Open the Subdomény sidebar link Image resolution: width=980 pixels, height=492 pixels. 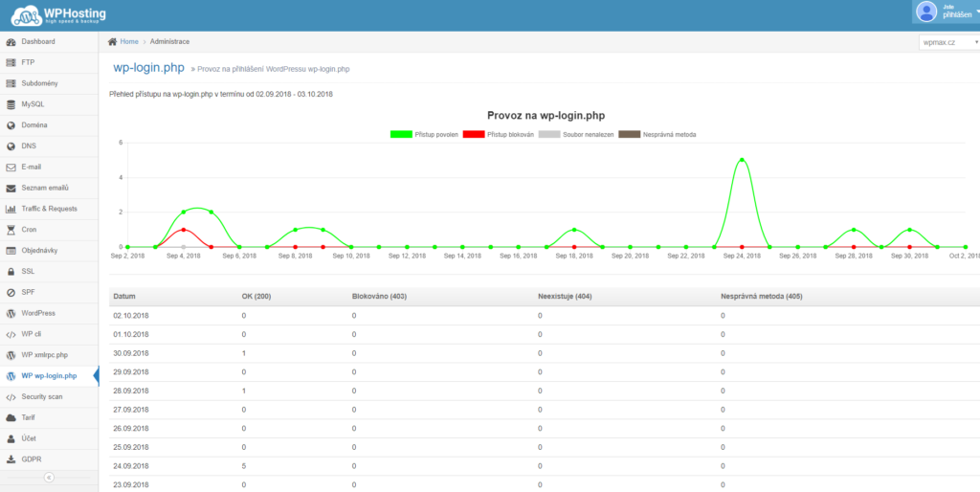[x=50, y=83]
